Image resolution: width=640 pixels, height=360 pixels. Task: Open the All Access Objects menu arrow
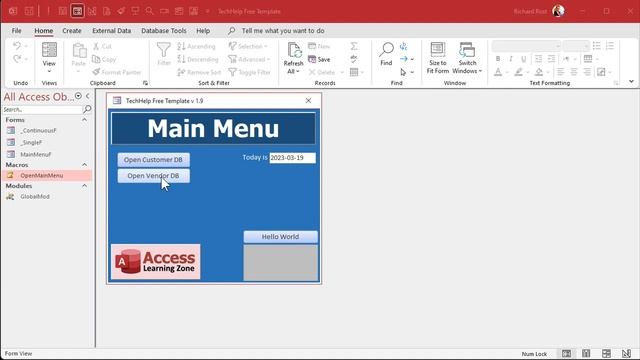(78, 96)
